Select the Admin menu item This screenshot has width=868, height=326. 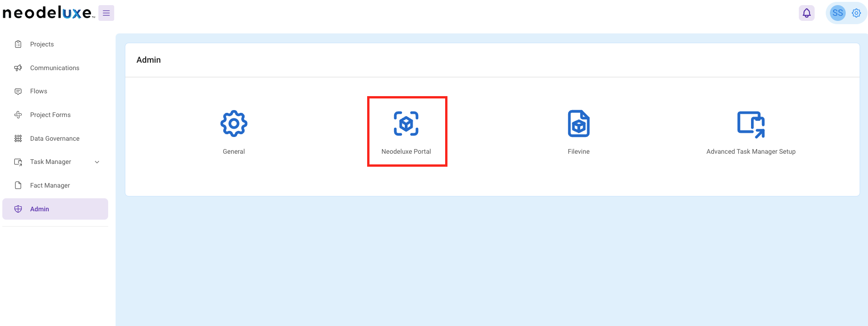[x=55, y=209]
